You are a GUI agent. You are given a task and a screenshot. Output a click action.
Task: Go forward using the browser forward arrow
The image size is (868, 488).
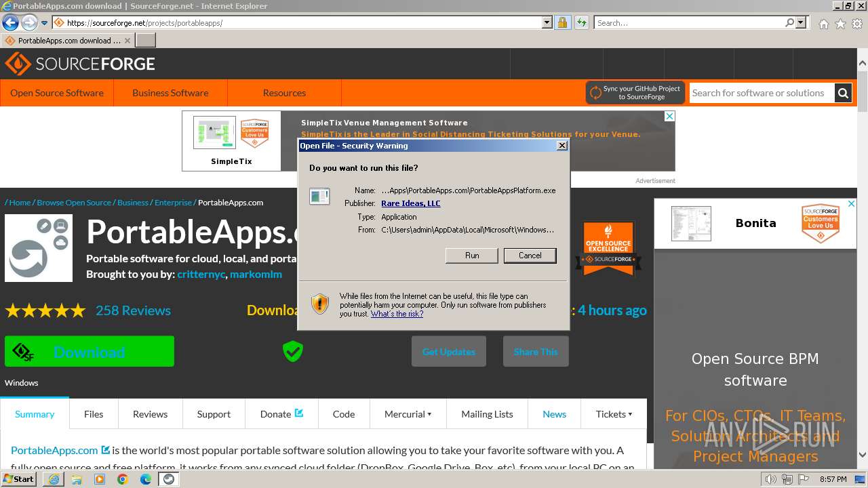pyautogui.click(x=28, y=23)
